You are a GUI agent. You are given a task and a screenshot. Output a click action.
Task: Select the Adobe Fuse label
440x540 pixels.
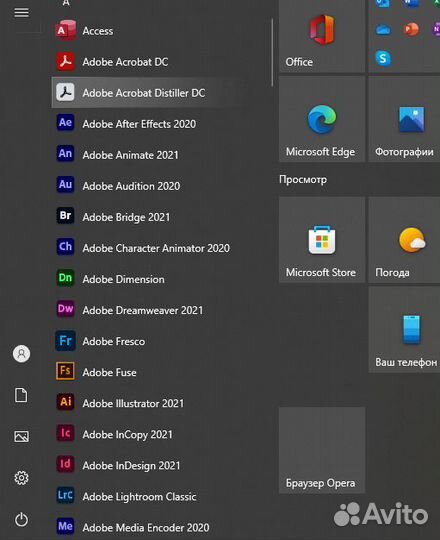coord(109,372)
